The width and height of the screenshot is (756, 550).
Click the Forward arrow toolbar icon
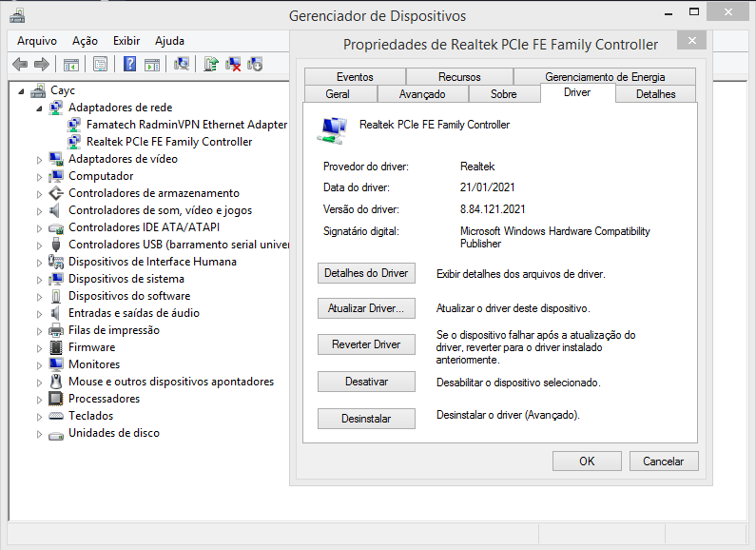click(x=42, y=64)
